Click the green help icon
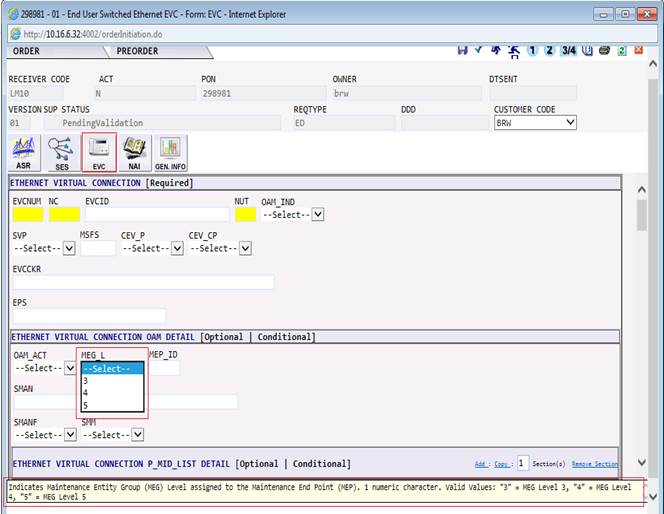The height and width of the screenshot is (514, 664). click(622, 50)
